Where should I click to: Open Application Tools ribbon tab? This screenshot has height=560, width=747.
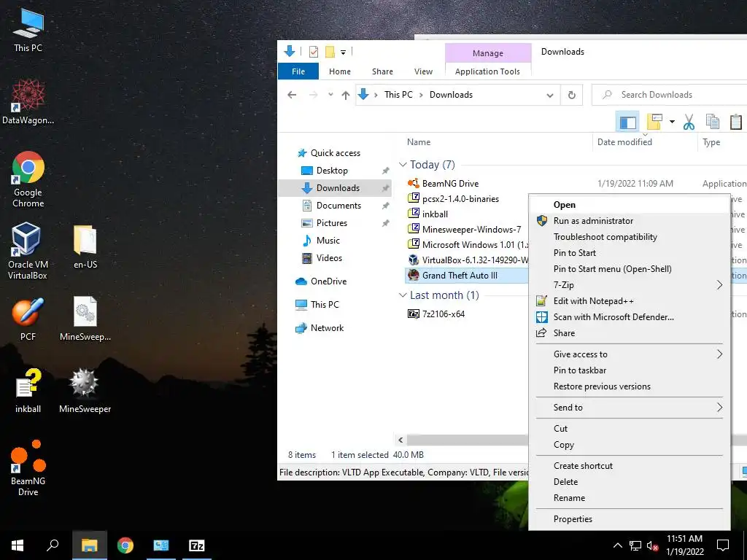(x=487, y=71)
